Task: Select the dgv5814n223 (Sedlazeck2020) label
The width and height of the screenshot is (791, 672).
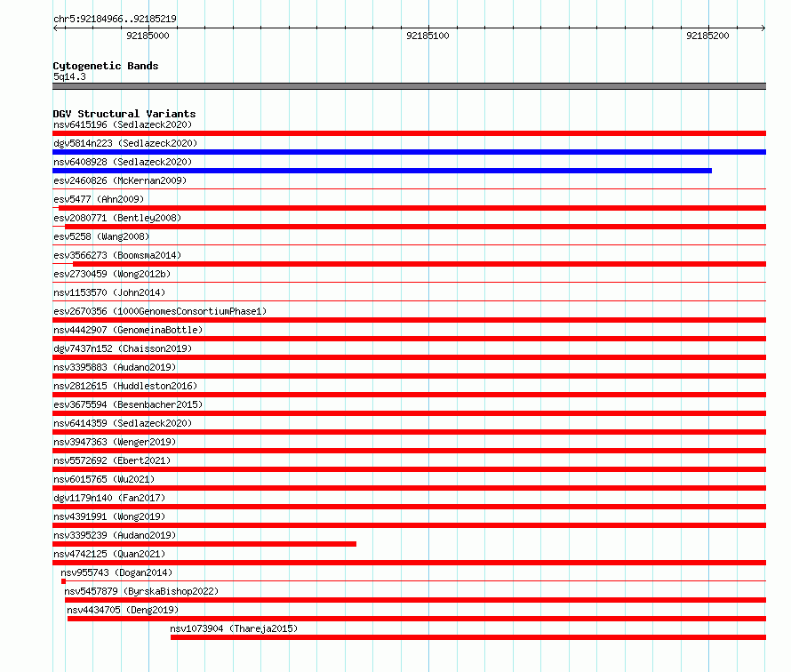Action: point(125,143)
